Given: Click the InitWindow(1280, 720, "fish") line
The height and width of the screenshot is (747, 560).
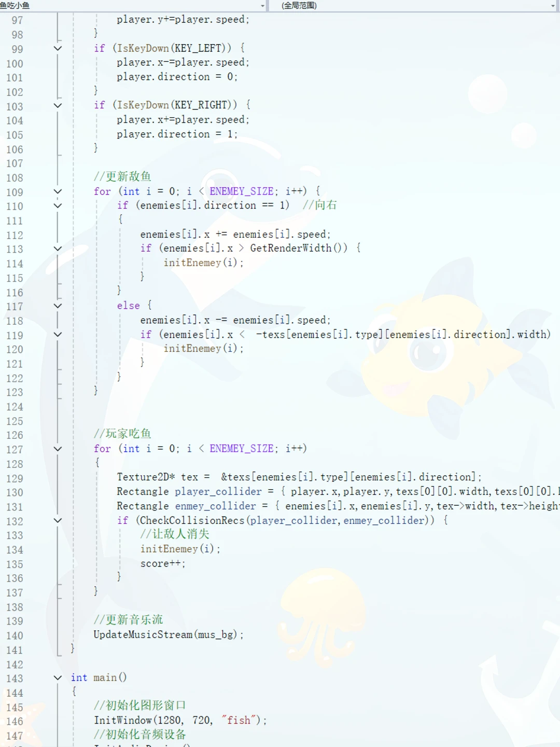Looking at the screenshot, I should tap(180, 720).
